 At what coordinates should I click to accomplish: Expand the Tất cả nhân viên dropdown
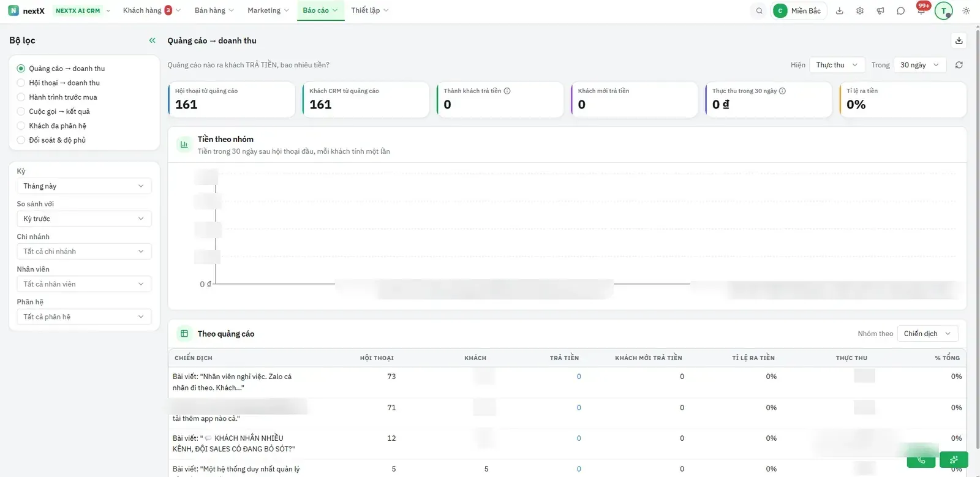(84, 284)
